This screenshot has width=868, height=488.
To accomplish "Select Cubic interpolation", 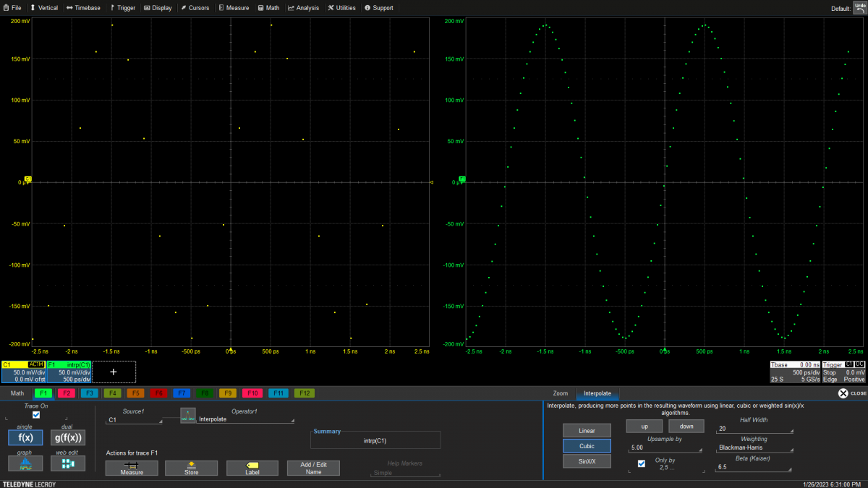I will (x=587, y=446).
